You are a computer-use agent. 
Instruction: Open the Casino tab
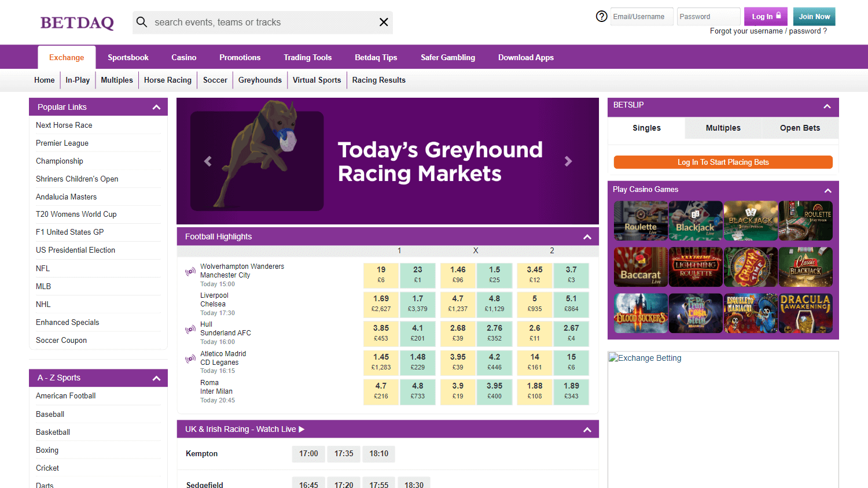coord(184,57)
